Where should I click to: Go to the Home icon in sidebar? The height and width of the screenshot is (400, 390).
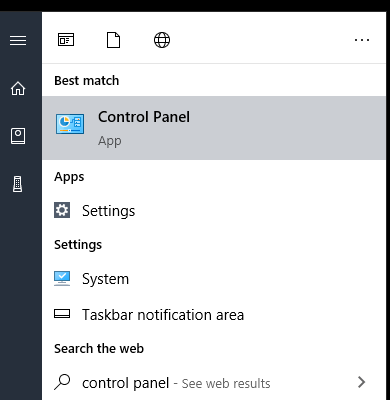(18, 88)
